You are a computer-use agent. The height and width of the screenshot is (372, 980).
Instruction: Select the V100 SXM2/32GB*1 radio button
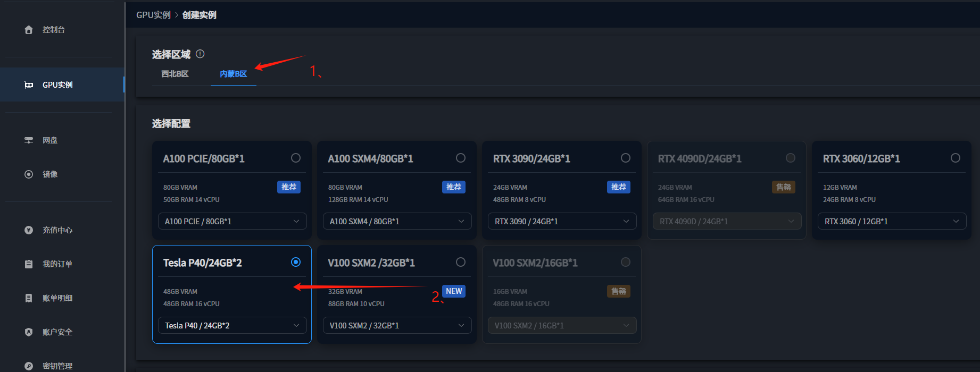[x=461, y=262]
